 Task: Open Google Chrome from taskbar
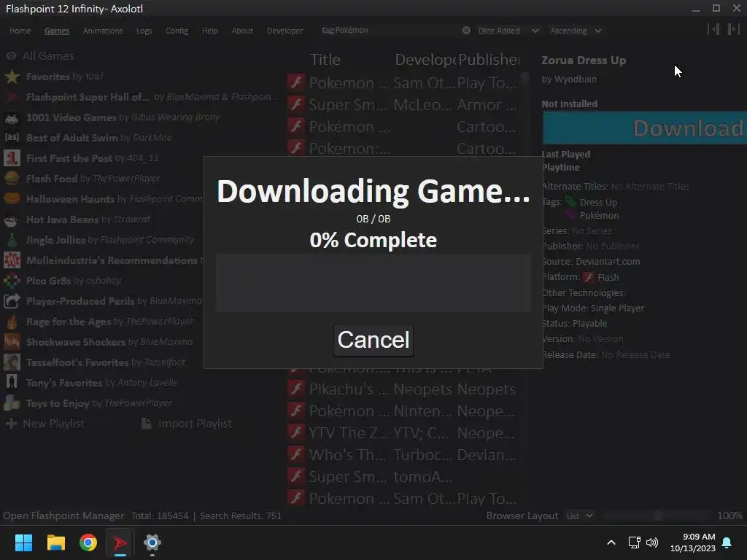pos(88,542)
